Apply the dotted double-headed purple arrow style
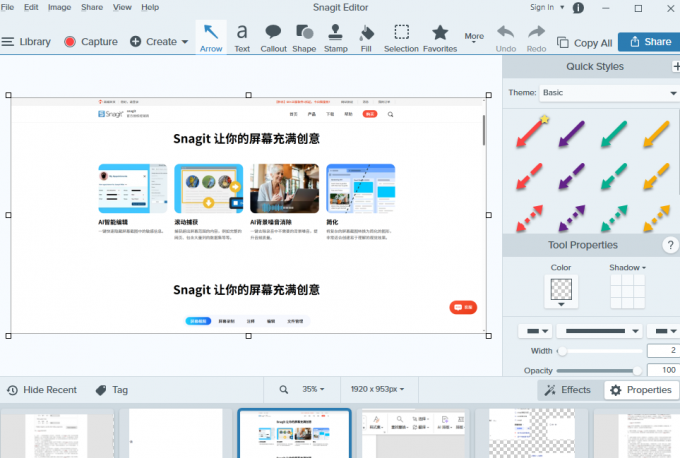 572,218
